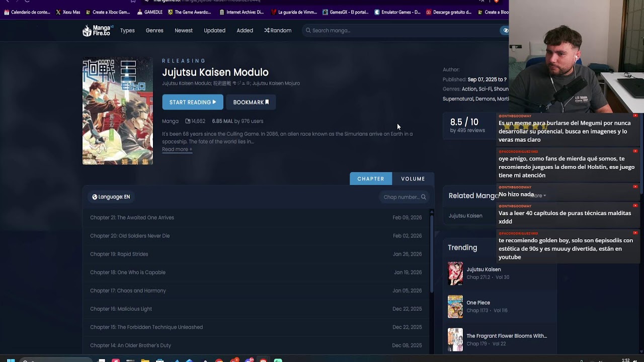Open the Genres menu
This screenshot has height=362, width=644.
154,31
